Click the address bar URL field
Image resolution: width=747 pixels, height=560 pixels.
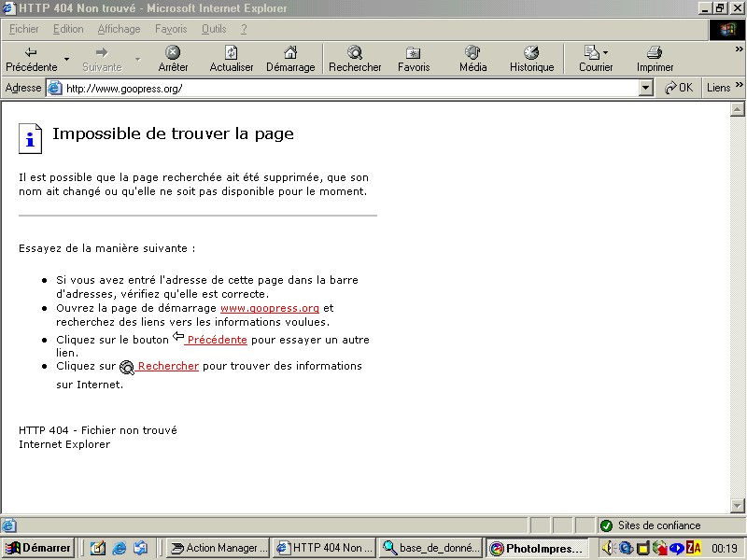coord(350,88)
